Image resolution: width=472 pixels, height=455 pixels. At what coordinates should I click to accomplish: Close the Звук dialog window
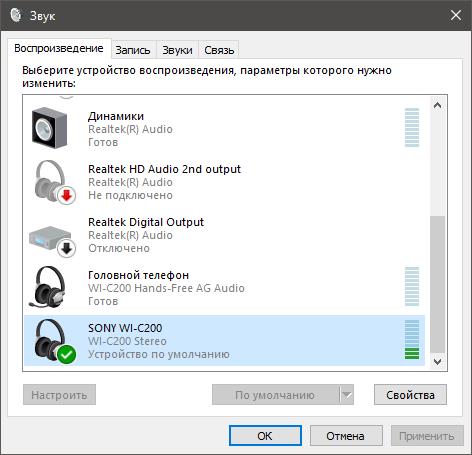456,15
